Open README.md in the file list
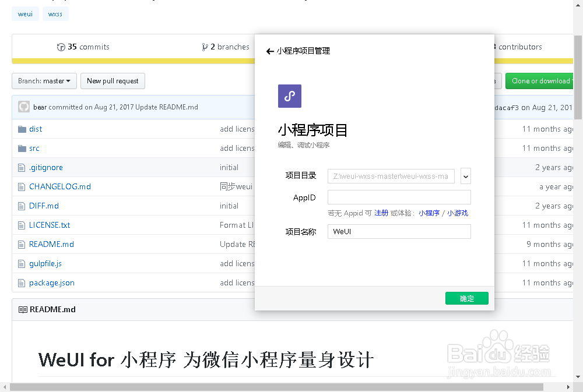 [52, 245]
